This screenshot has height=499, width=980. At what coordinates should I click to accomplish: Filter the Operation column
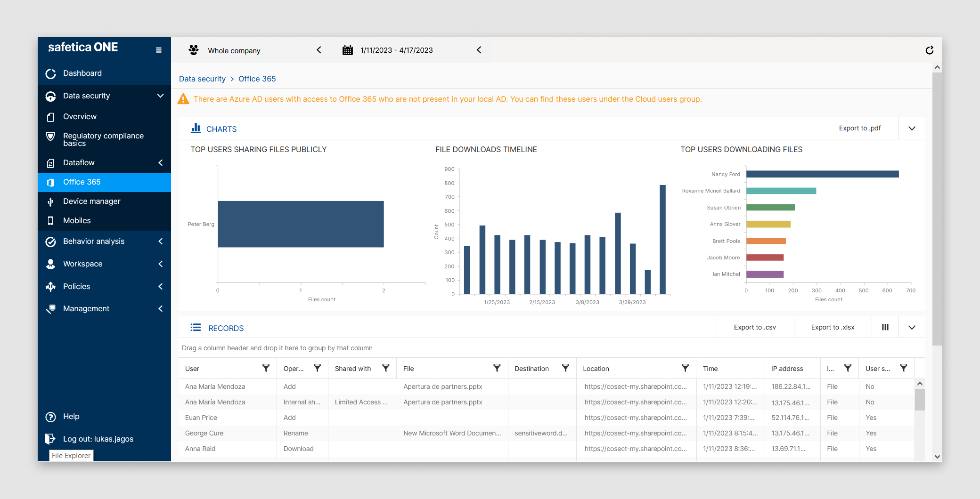click(x=318, y=368)
